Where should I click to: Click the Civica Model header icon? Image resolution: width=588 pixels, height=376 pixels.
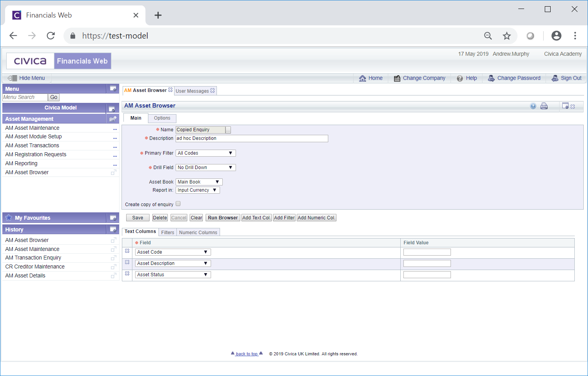pyautogui.click(x=112, y=108)
